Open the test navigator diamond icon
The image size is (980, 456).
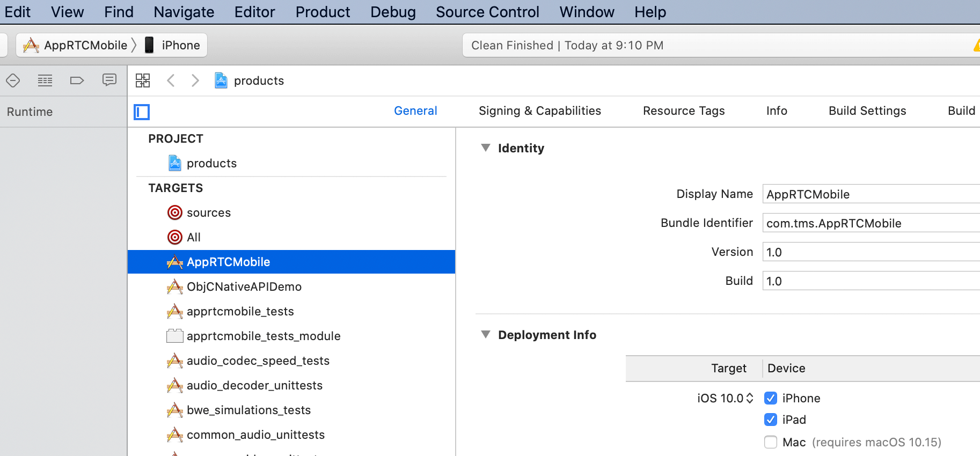[13, 80]
